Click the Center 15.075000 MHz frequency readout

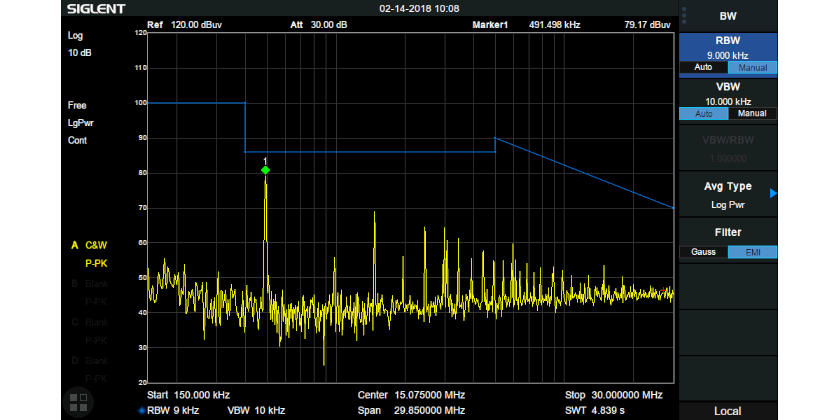(x=411, y=395)
